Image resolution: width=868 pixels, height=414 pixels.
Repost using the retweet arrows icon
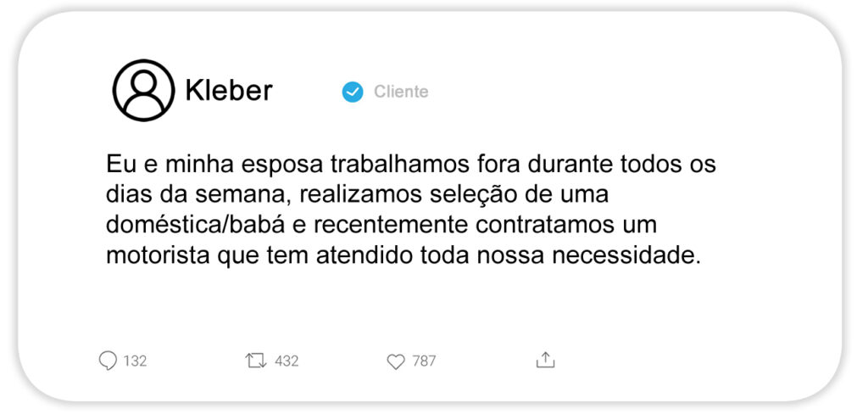tap(256, 361)
